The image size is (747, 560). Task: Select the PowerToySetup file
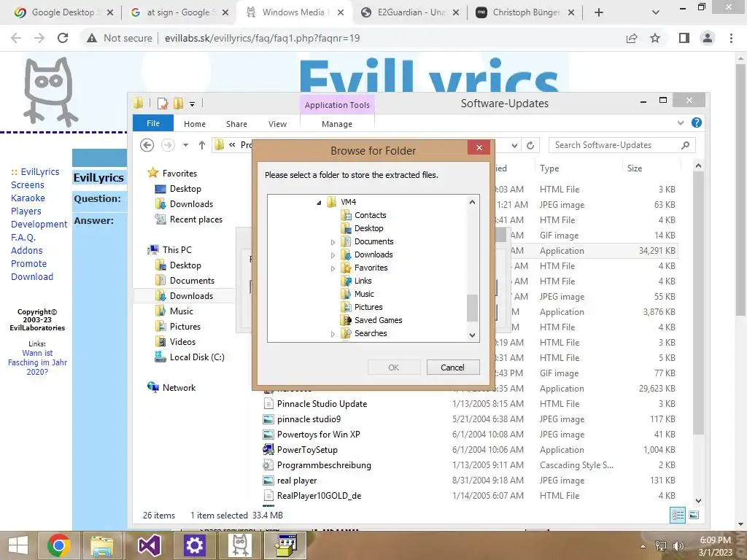(307, 449)
